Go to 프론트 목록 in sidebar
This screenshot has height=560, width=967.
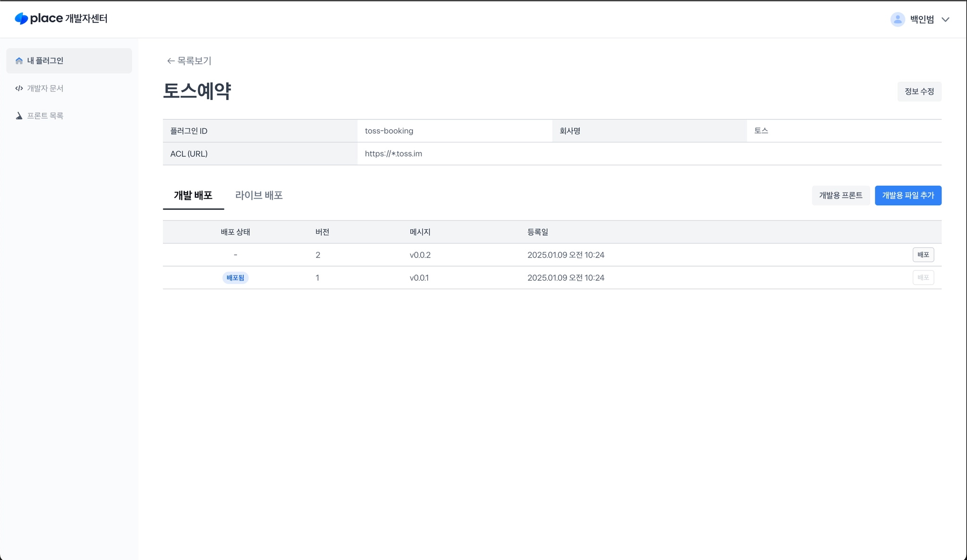[x=45, y=116]
